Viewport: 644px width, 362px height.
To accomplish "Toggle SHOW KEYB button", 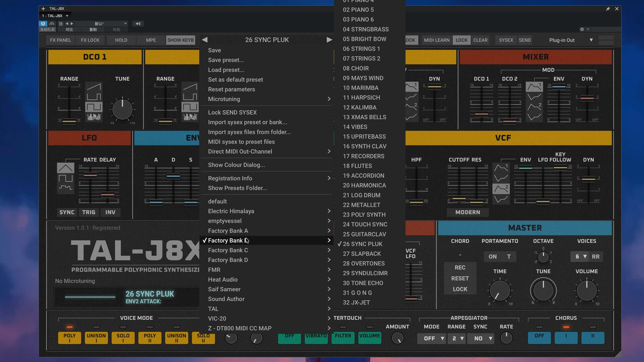I will point(180,40).
